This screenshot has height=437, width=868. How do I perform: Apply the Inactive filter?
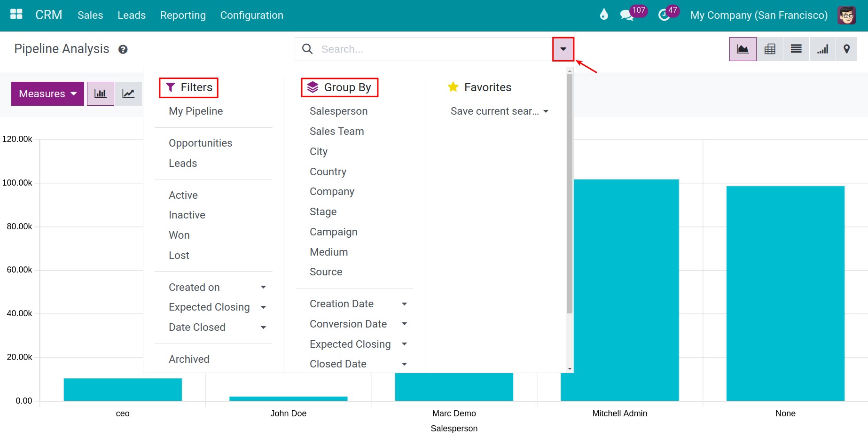(187, 215)
